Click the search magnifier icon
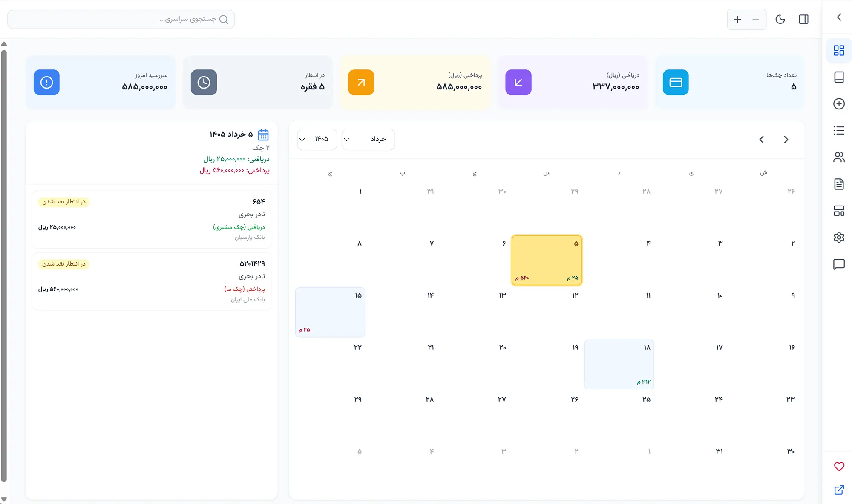Viewport: 852px width, 504px height. click(224, 20)
